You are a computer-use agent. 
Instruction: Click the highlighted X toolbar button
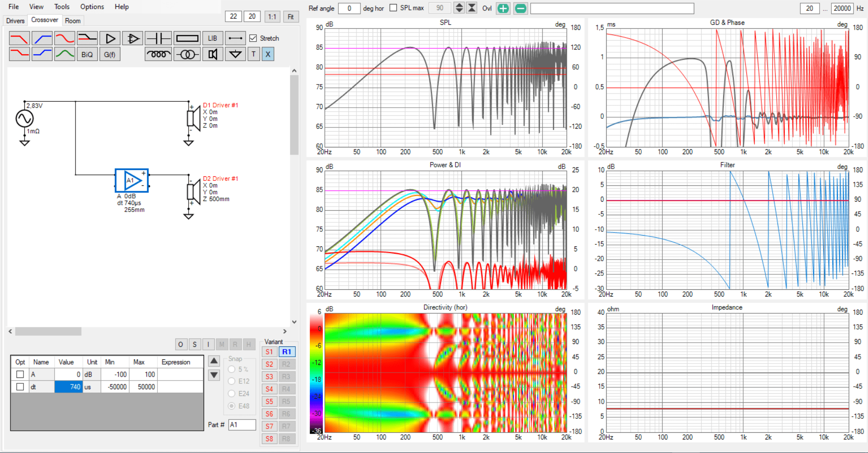pos(268,54)
